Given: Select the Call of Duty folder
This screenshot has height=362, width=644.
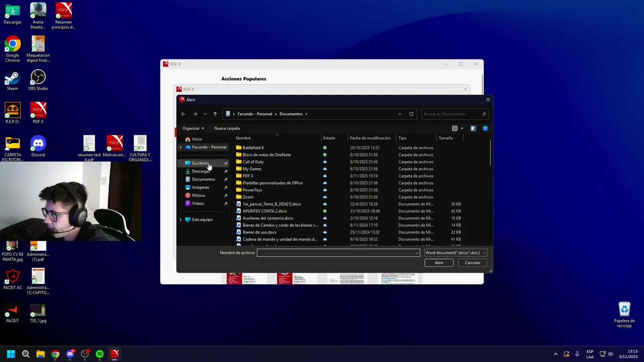Looking at the screenshot, I should (x=253, y=162).
